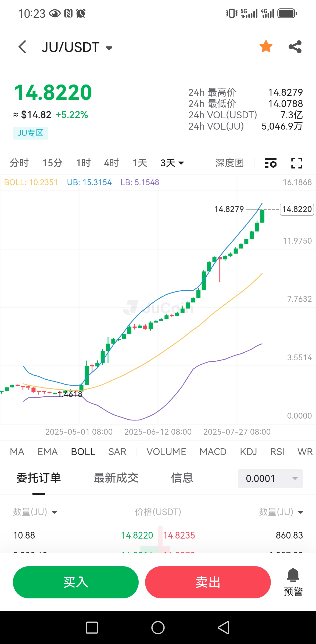The height and width of the screenshot is (644, 316).
Task: Tap bid price 14.8220 in order book
Action: click(137, 536)
